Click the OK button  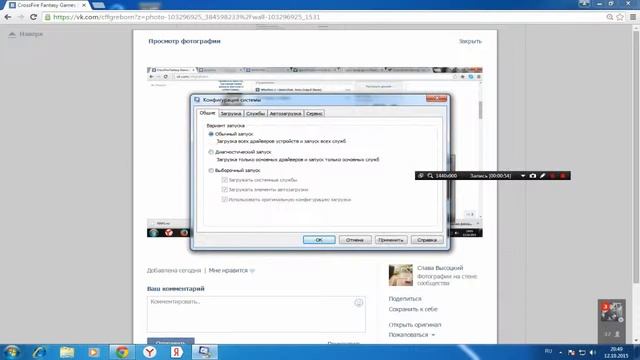click(x=319, y=240)
